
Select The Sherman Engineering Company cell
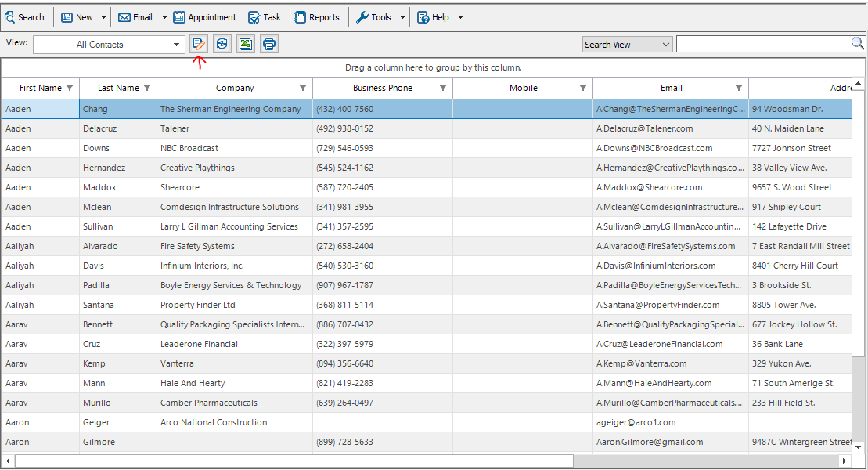click(x=235, y=109)
